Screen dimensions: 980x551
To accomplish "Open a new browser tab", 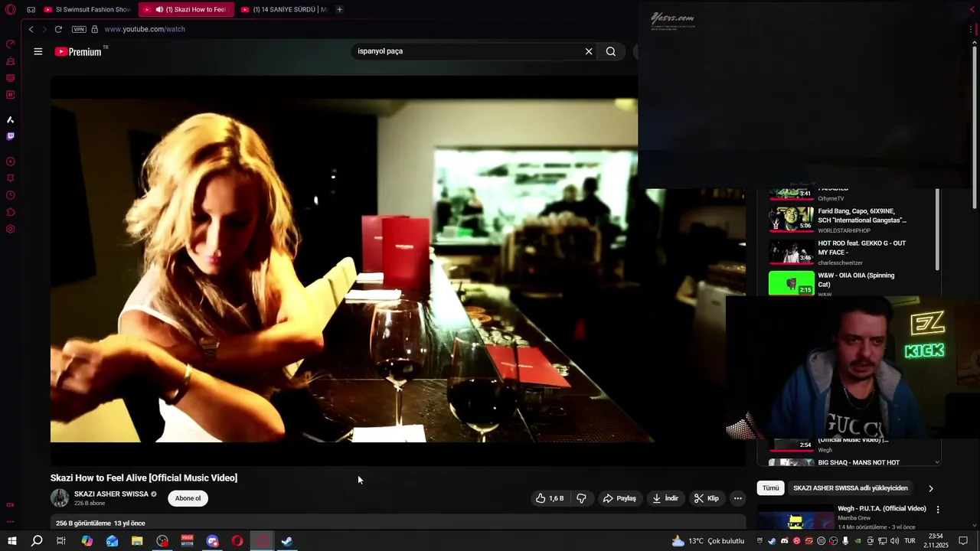I will pyautogui.click(x=339, y=10).
